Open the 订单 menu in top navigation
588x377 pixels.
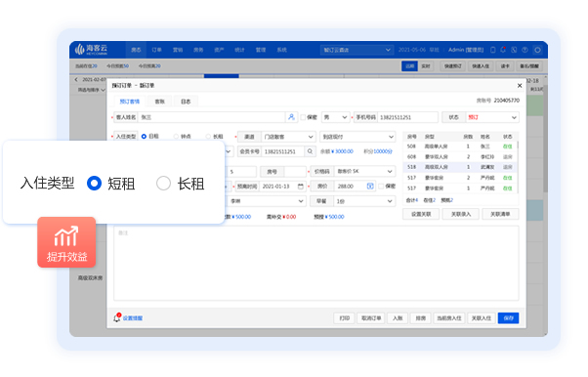(x=156, y=50)
